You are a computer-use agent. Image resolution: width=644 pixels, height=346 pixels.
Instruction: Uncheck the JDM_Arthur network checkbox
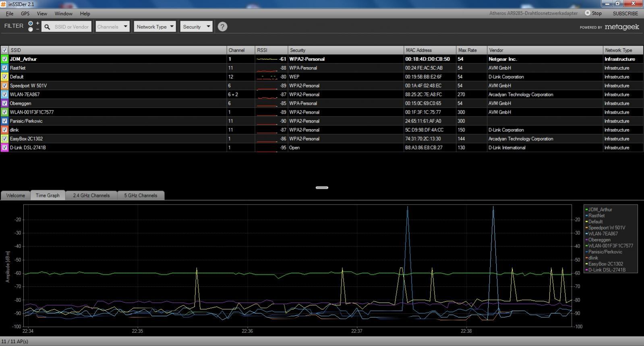pos(4,59)
